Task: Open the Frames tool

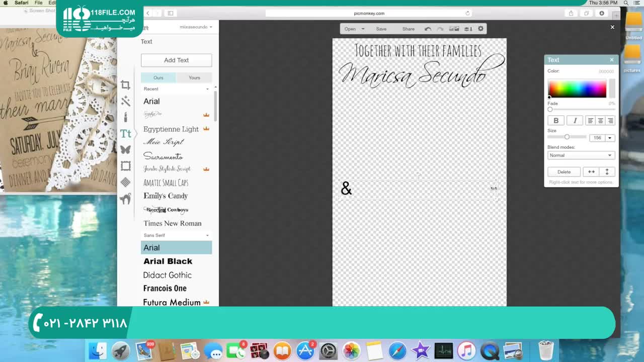Action: [x=125, y=166]
